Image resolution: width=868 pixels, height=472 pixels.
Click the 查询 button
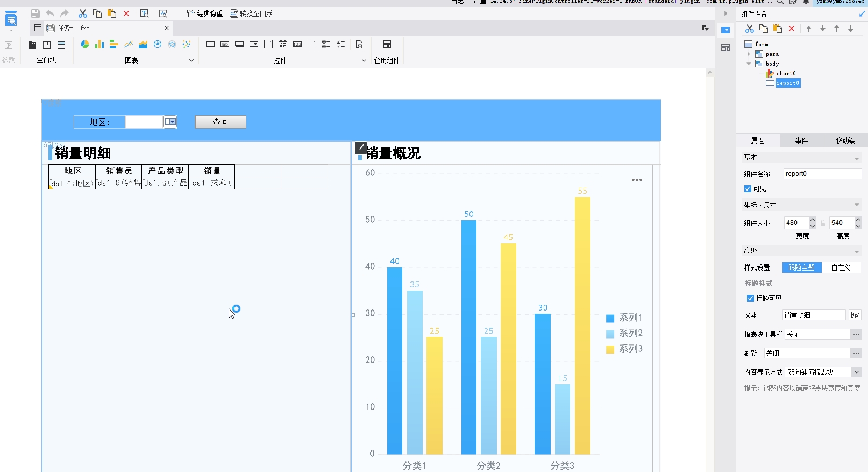(x=220, y=122)
